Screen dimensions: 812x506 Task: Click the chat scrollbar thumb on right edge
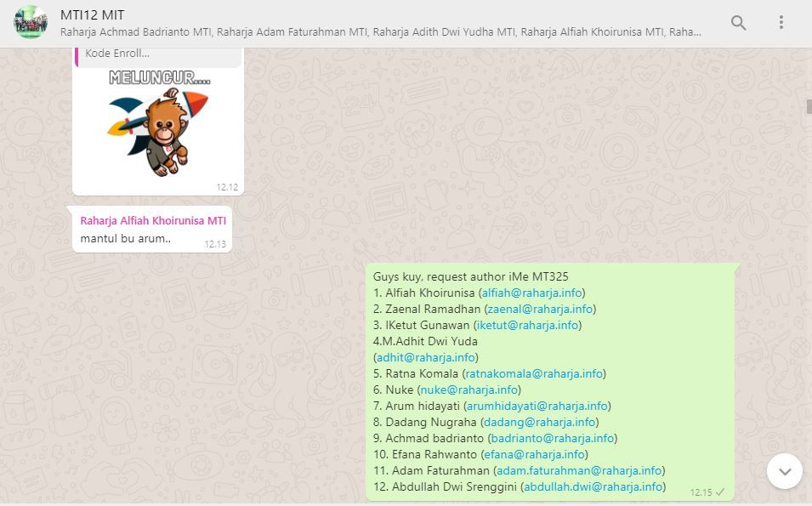point(809,106)
